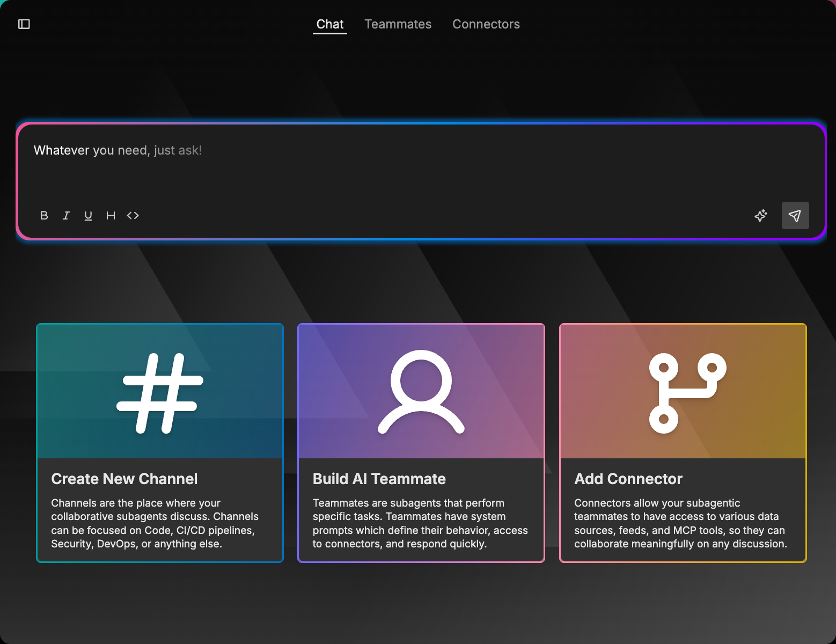Open the Add Connector card

(x=683, y=443)
